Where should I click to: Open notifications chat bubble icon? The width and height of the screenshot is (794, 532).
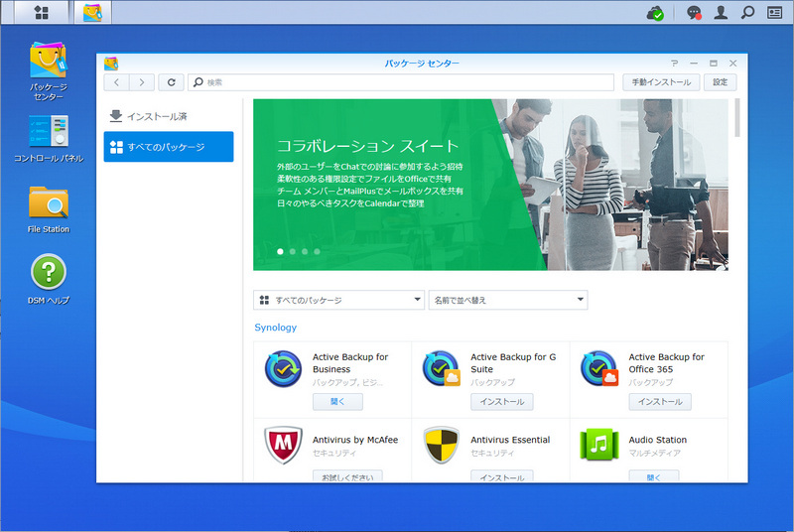(x=694, y=13)
